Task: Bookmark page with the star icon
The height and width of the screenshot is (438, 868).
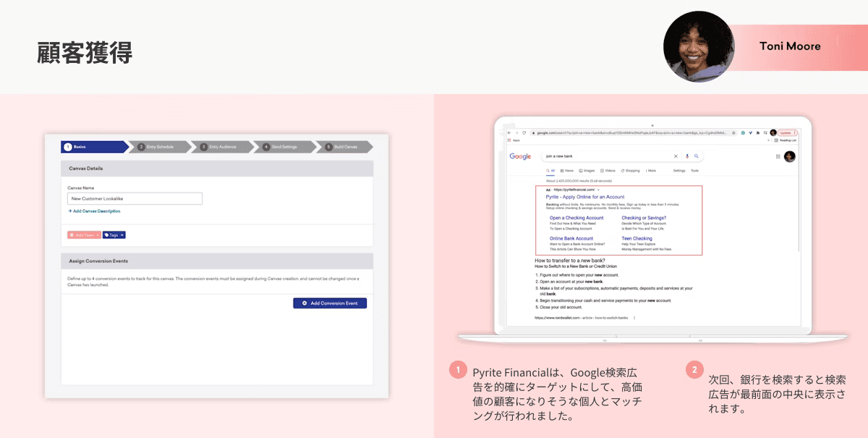Action: [x=734, y=132]
